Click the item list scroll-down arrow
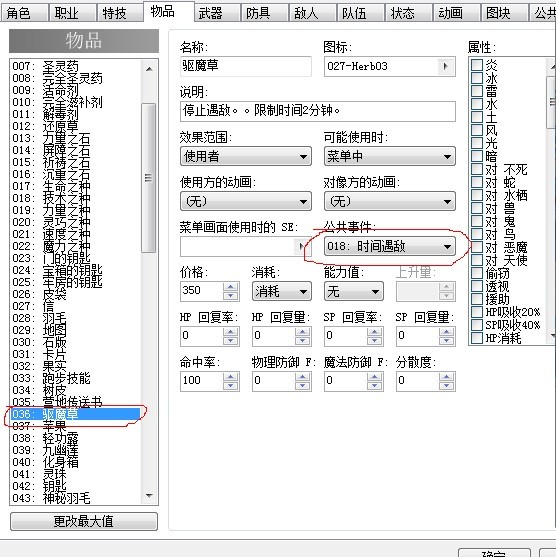Image resolution: width=556 pixels, height=557 pixels. [149, 496]
